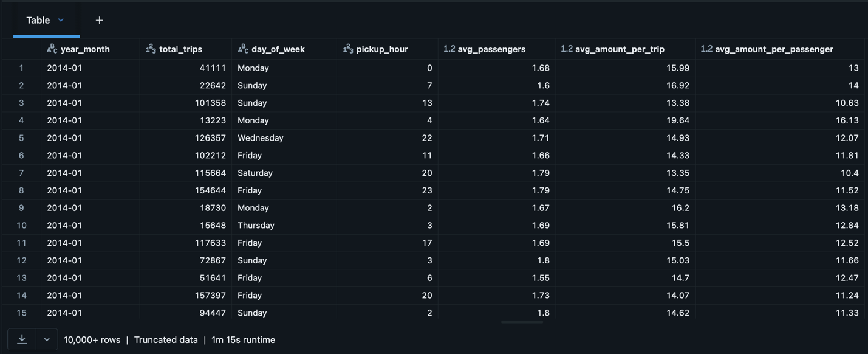Click the total_trips column header
Image resolution: width=868 pixels, height=354 pixels.
click(x=180, y=49)
